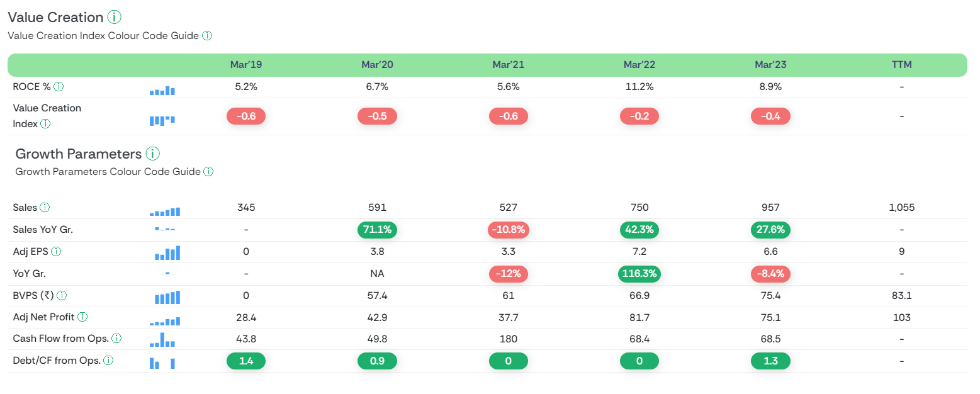The height and width of the screenshot is (394, 980).
Task: Click info icon beside Growth Parameters heading
Action: [x=152, y=154]
